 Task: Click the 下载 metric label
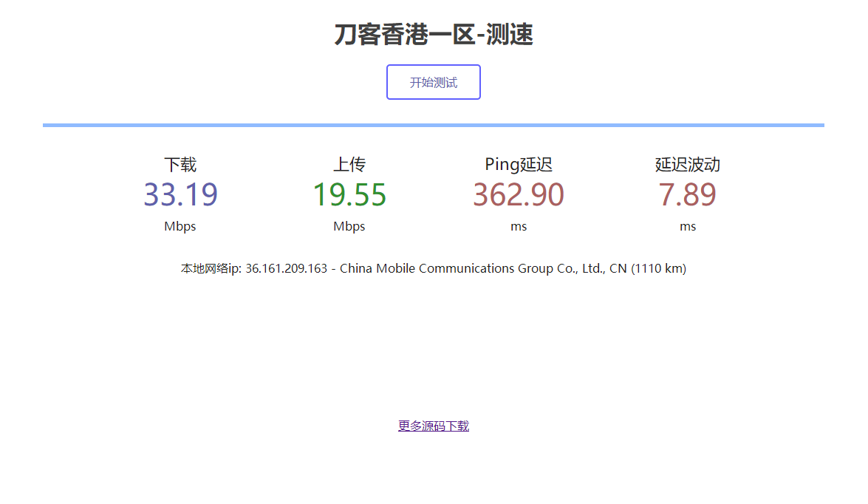[x=180, y=164]
